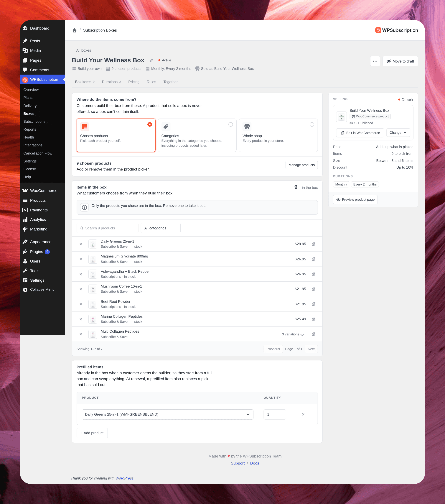Viewport: 445px width, 504px height.
Task: Click the Plugins icon in admin menu
Action: (25, 252)
